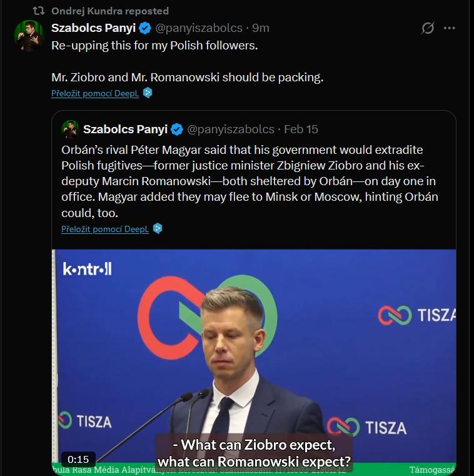Open the quoted post about Péter Magyar's statement
The width and height of the screenshot is (474, 476).
[250, 182]
